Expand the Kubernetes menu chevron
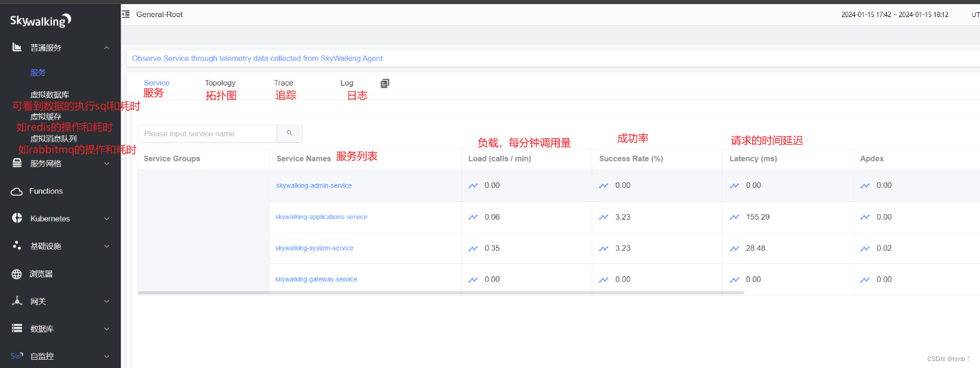 (x=107, y=219)
